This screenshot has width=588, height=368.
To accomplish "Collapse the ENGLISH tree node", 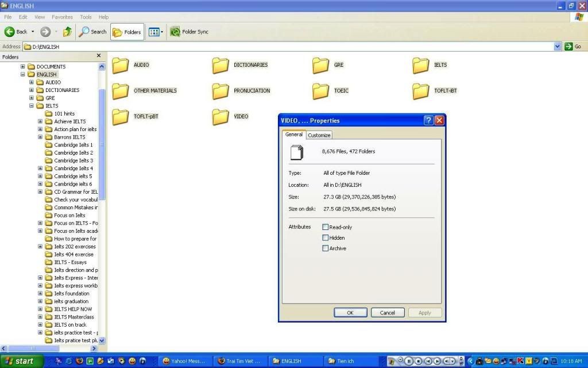I will point(23,74).
